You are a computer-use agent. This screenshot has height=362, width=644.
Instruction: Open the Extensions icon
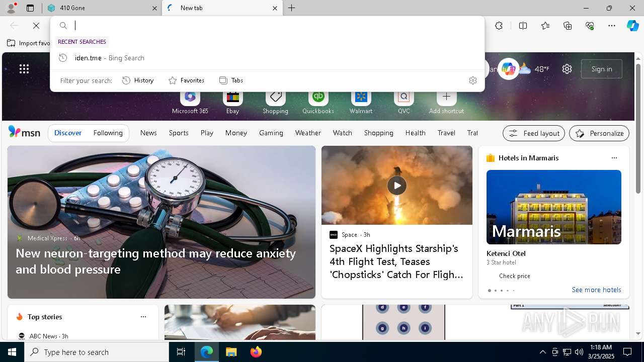[499, 26]
